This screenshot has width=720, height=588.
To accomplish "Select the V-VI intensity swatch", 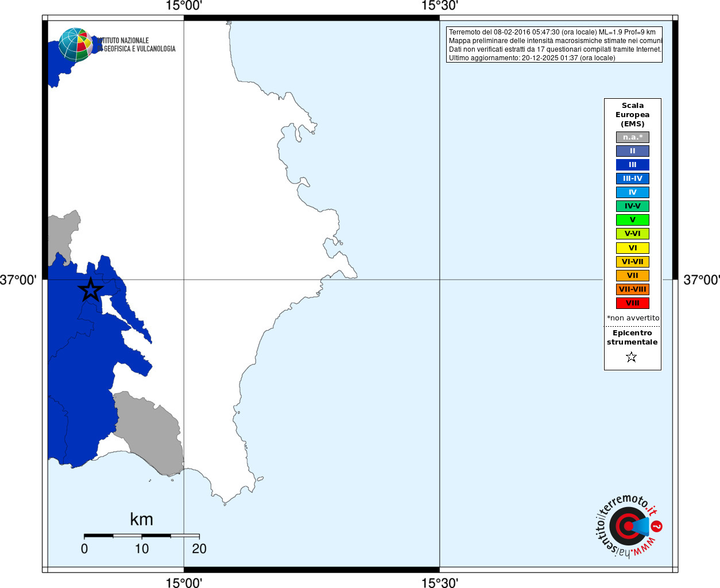I will click(633, 234).
